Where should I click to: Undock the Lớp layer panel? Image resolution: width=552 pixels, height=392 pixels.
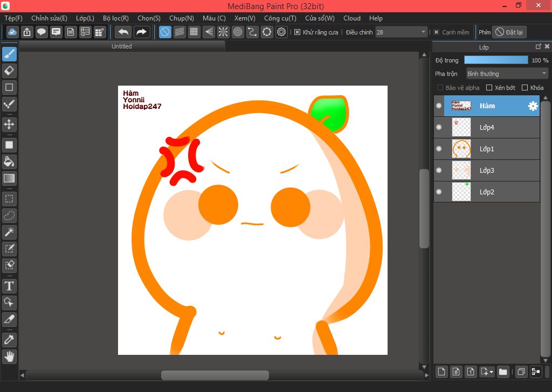[x=539, y=46]
